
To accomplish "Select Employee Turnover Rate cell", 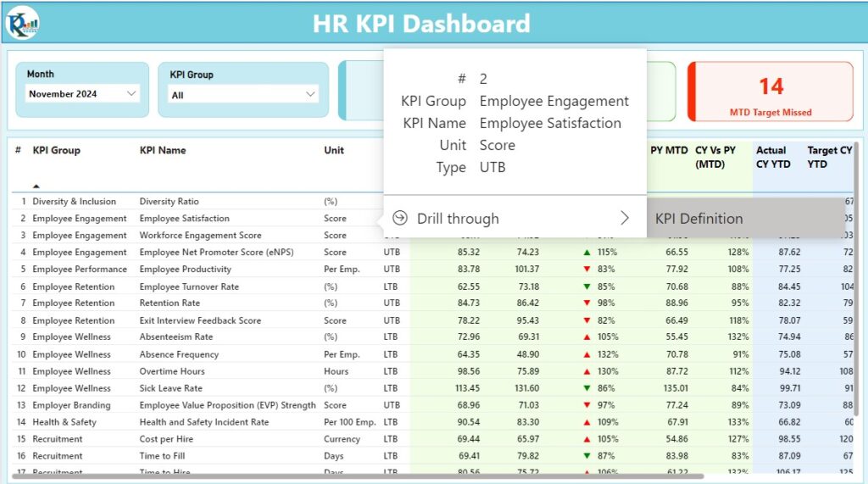I will click(189, 287).
